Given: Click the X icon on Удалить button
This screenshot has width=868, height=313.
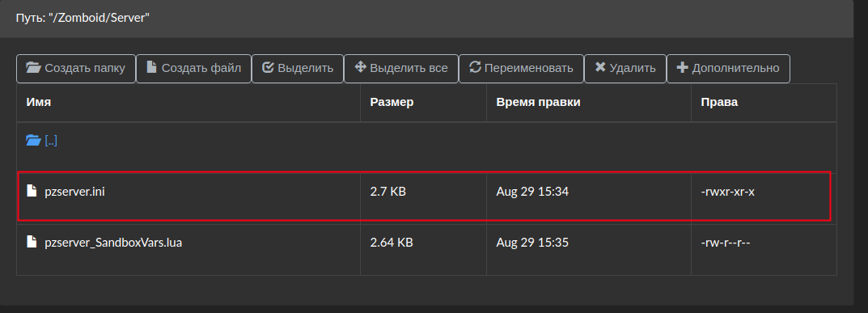Looking at the screenshot, I should pyautogui.click(x=600, y=67).
